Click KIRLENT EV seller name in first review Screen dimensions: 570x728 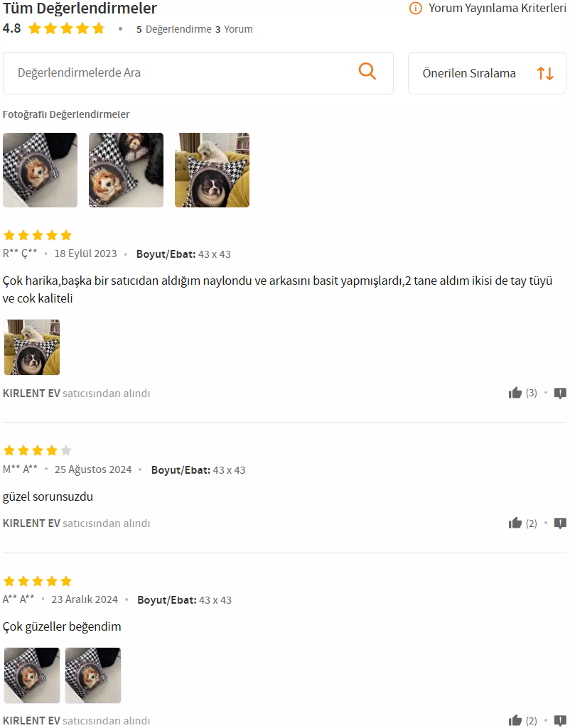point(31,393)
